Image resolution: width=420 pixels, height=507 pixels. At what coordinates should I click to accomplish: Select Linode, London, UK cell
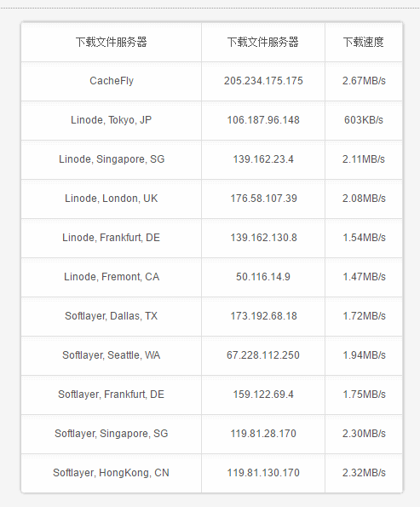coord(112,199)
